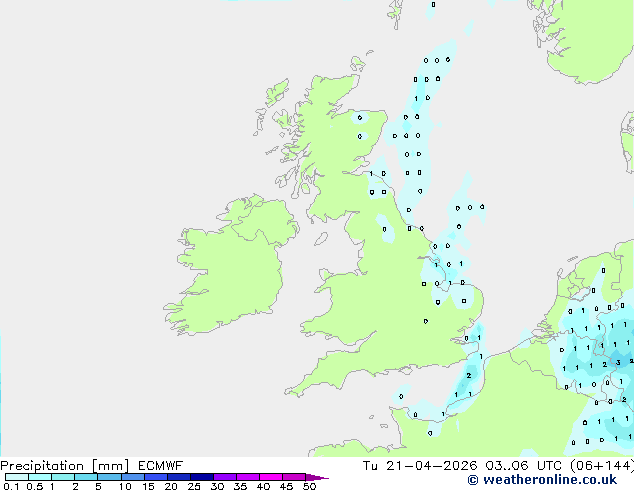Image resolution: width=634 pixels, height=490 pixels.
Task: Click the "40" legend scale label
Action: [x=263, y=486]
